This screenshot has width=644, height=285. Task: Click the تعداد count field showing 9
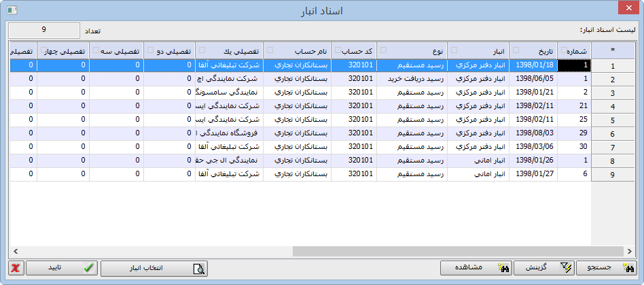[43, 30]
